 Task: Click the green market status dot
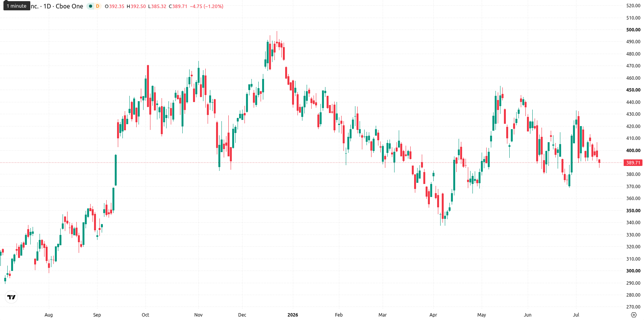click(91, 6)
